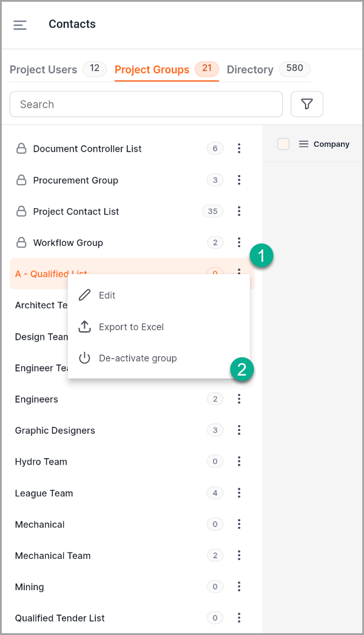Click lock icon next to Workflow Group

tap(21, 242)
